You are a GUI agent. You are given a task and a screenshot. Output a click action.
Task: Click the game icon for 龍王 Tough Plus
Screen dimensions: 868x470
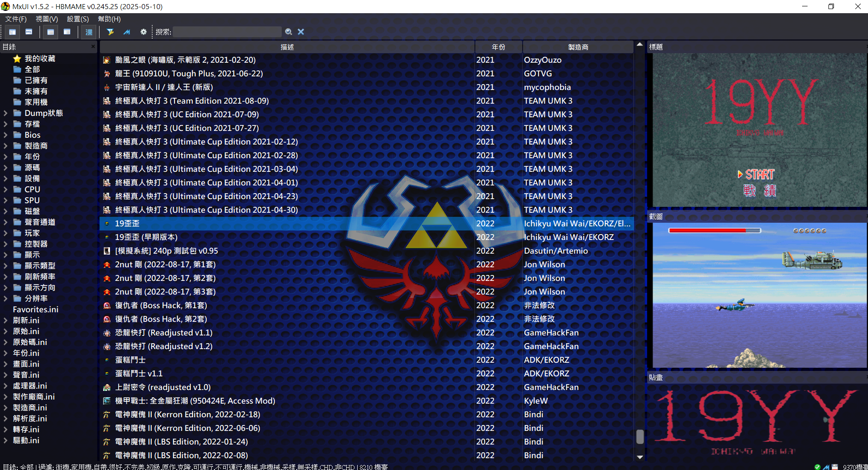coord(107,74)
